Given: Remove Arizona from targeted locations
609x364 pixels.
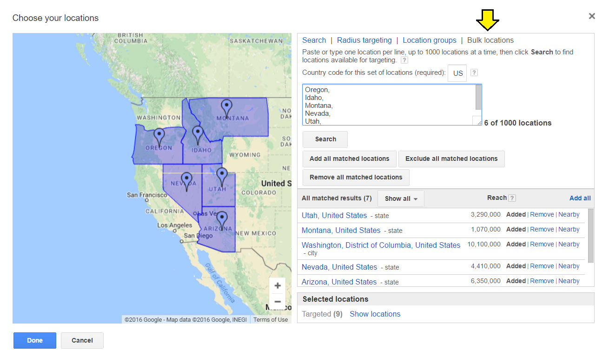Looking at the screenshot, I should coord(542,281).
